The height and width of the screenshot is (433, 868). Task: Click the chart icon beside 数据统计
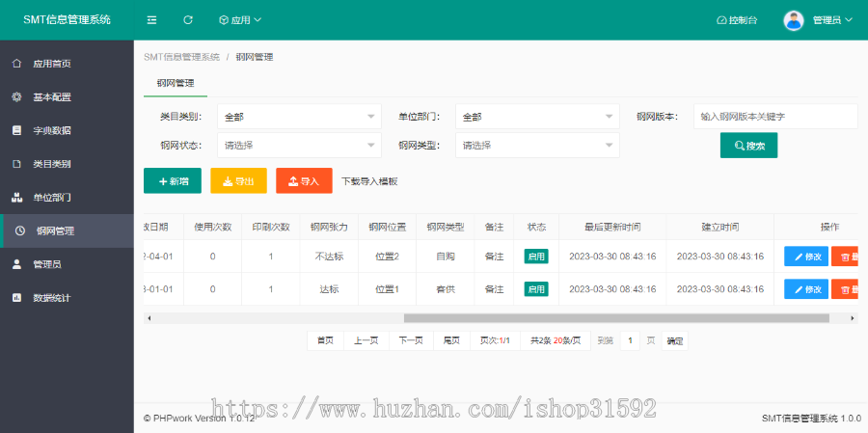(x=16, y=297)
